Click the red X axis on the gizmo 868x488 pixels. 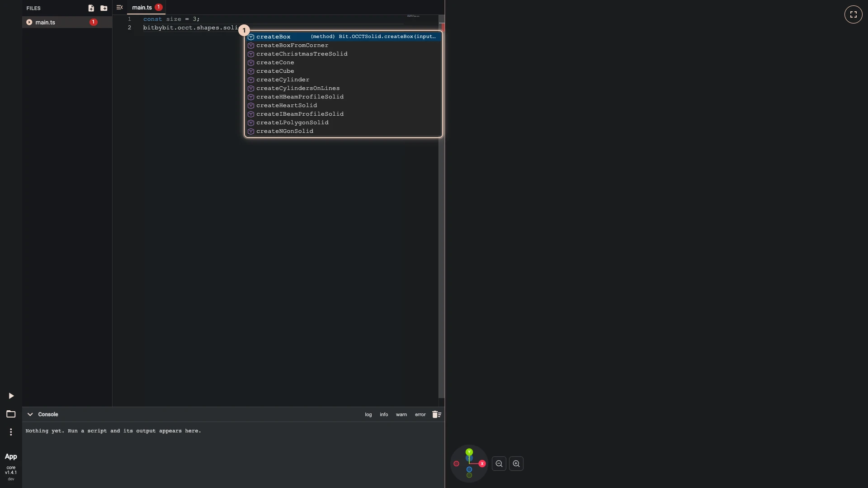point(482,464)
